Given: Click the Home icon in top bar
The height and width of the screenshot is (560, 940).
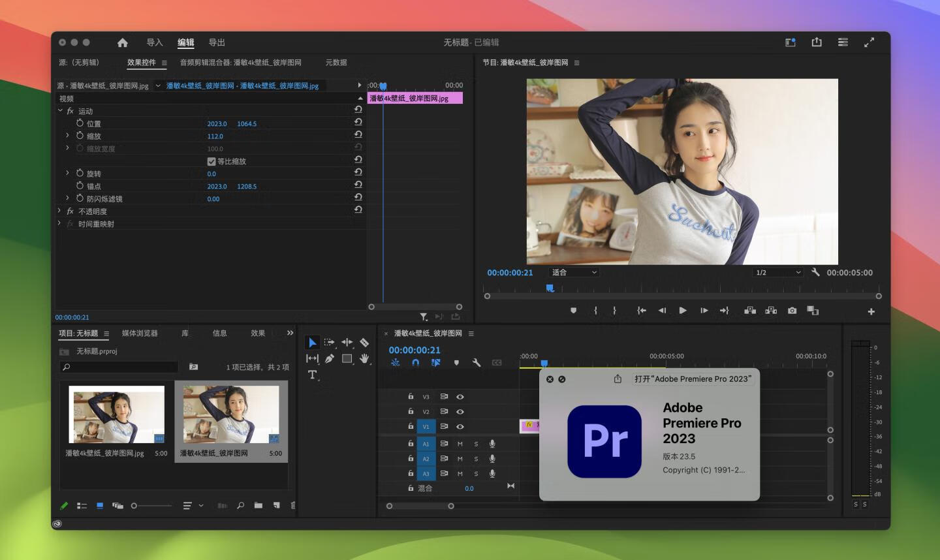Looking at the screenshot, I should click(x=122, y=42).
